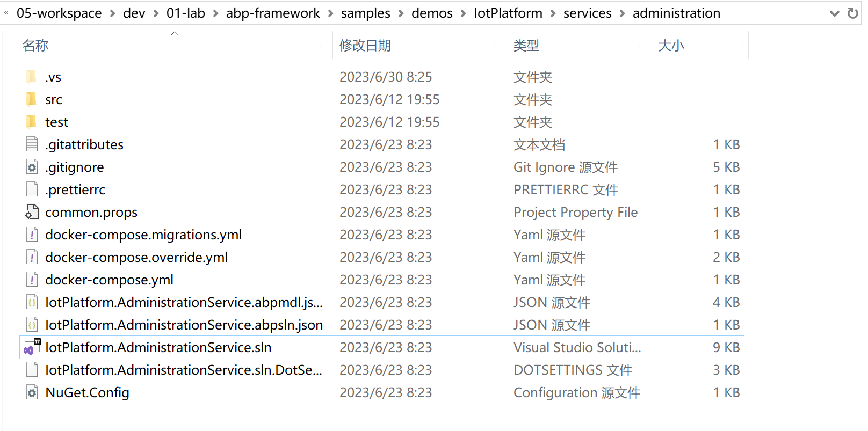Go to the samples breadcrumb folder

[x=366, y=13]
